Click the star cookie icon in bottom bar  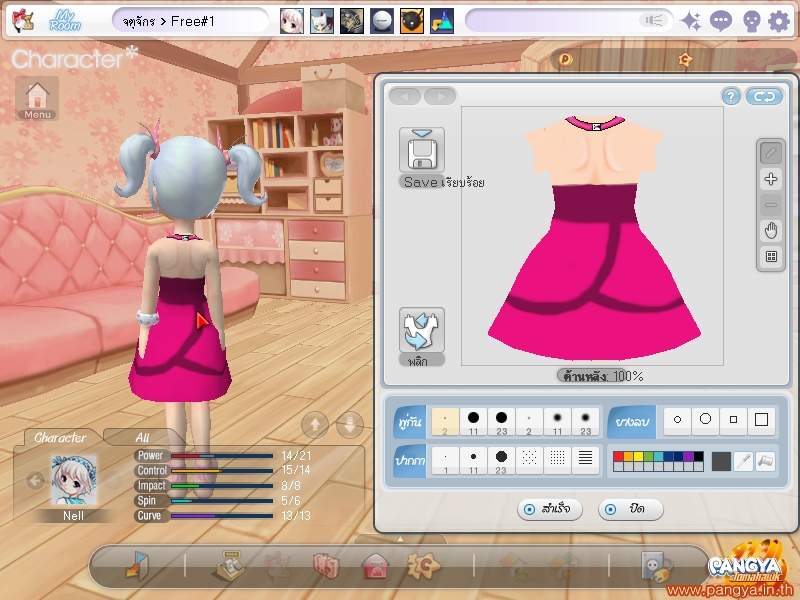point(423,565)
